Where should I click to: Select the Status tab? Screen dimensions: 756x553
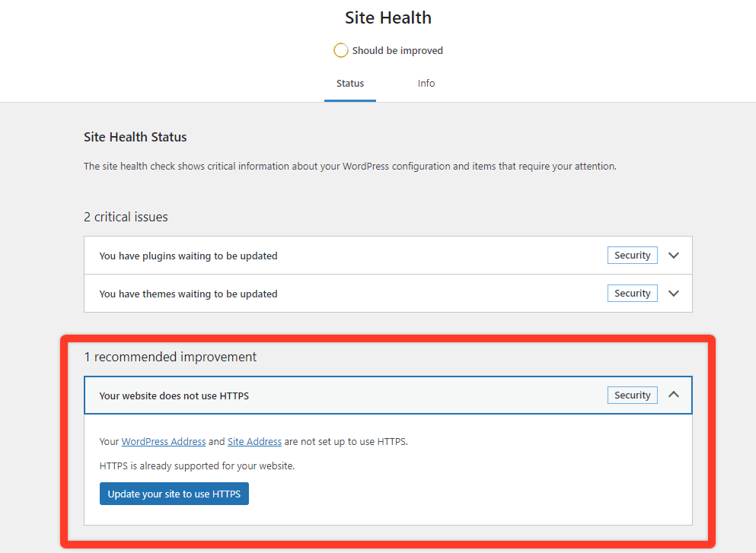[350, 84]
